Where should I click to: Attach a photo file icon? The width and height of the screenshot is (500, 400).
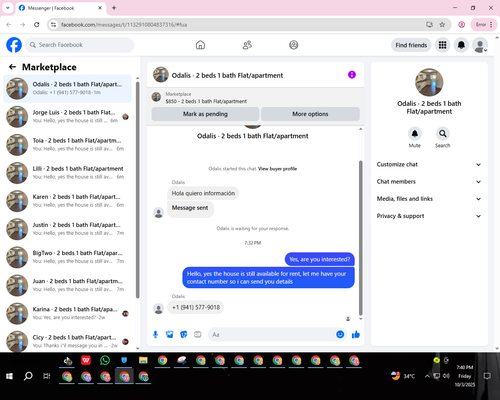[x=170, y=334]
